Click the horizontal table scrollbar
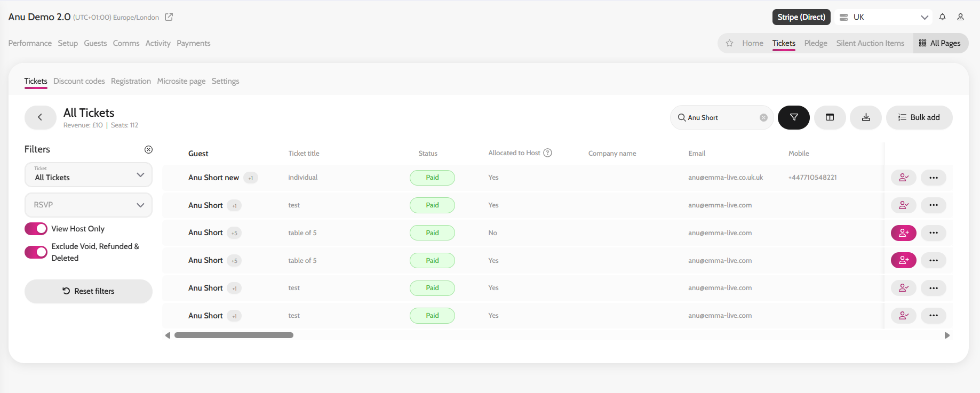The image size is (980, 393). (234, 335)
